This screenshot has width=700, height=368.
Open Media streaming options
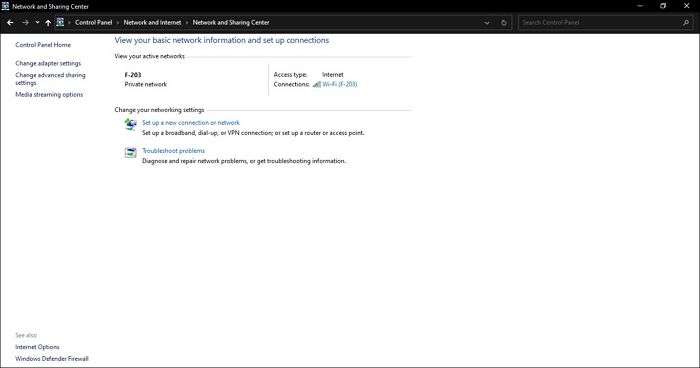49,95
